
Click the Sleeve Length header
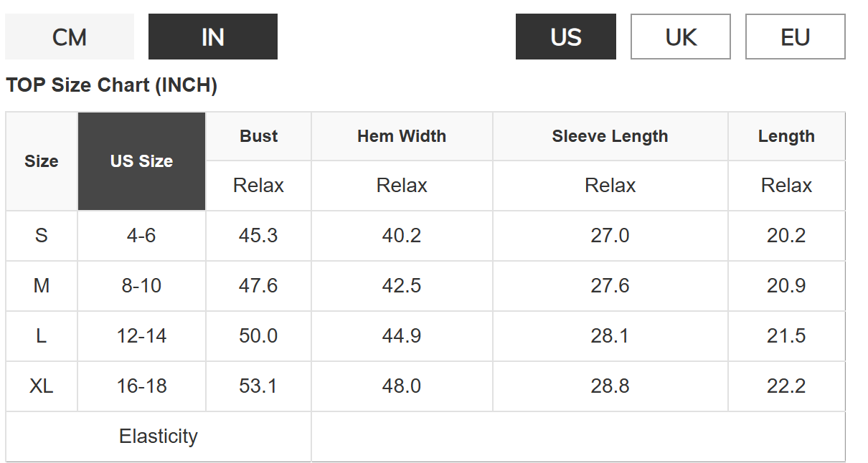[x=610, y=136]
